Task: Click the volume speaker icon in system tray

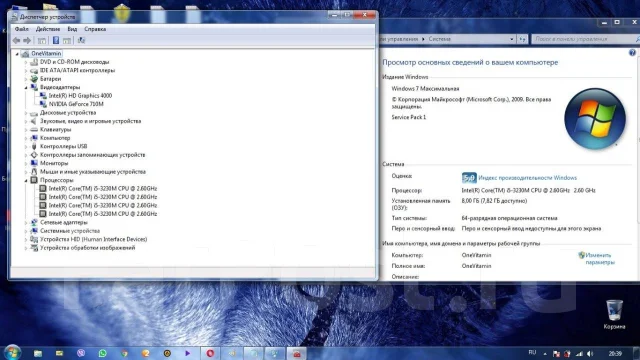Action: 590,353
